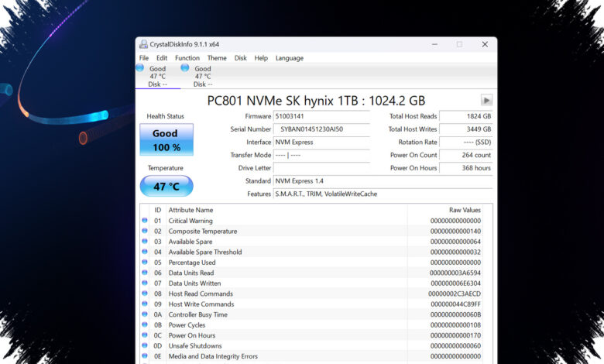This screenshot has width=604, height=364.
Task: Click the Features field with S.M.A.R.T., TRIM
Action: (383, 194)
